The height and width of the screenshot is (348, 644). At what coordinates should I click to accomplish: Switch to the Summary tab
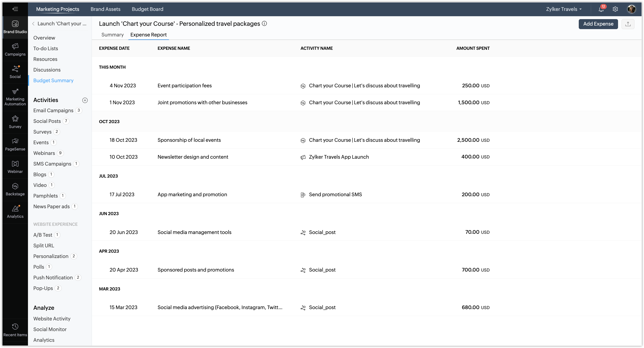112,35
